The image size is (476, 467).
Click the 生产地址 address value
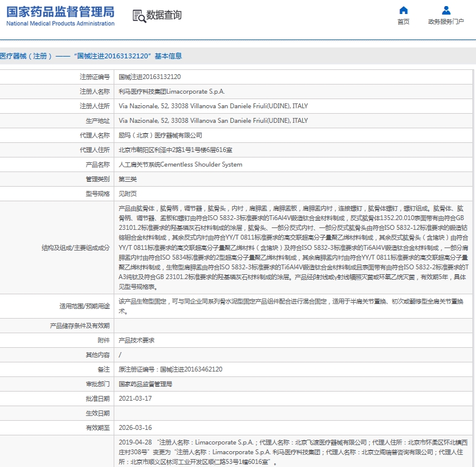pyautogui.click(x=213, y=120)
